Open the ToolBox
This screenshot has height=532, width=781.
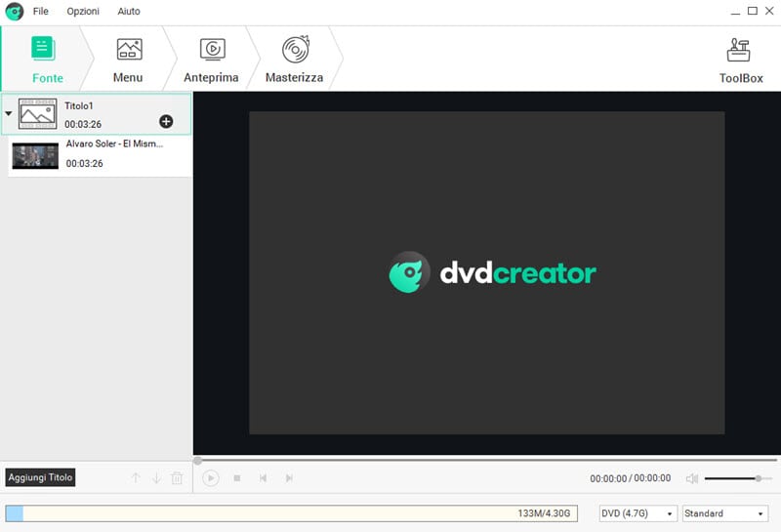coord(741,61)
